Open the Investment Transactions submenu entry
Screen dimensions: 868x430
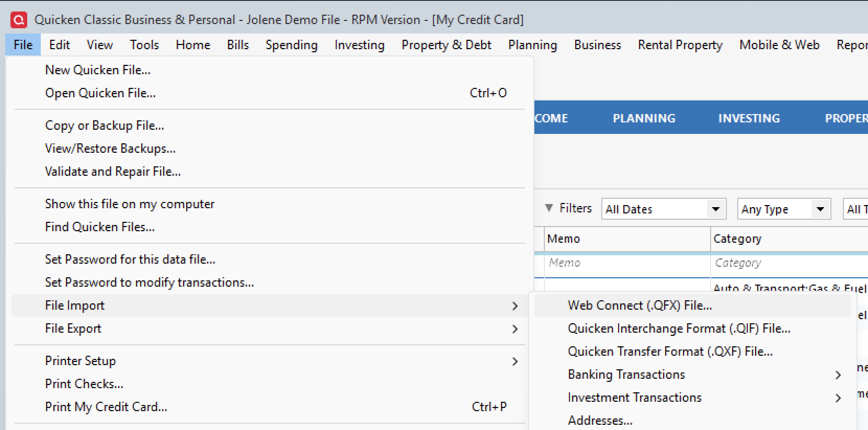[693, 398]
